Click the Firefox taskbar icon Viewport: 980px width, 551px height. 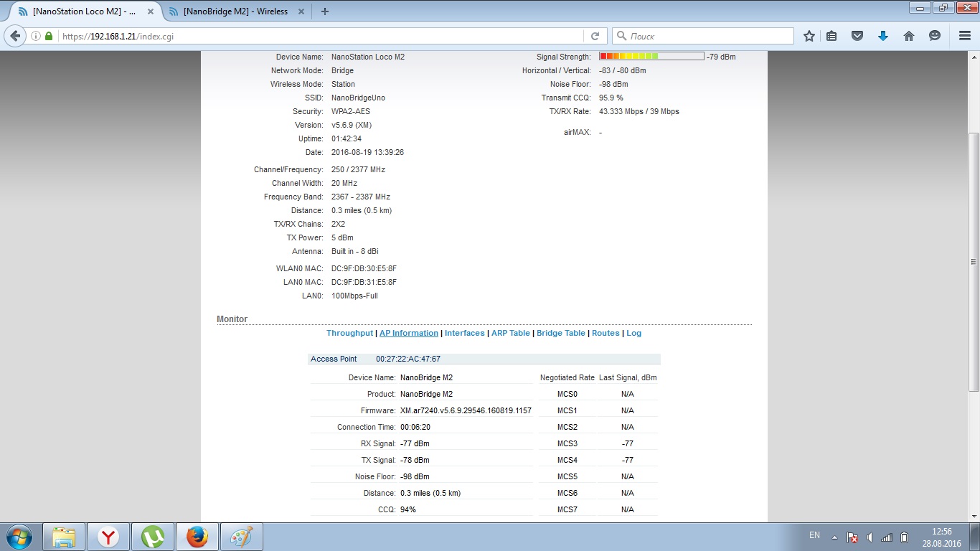pyautogui.click(x=197, y=537)
